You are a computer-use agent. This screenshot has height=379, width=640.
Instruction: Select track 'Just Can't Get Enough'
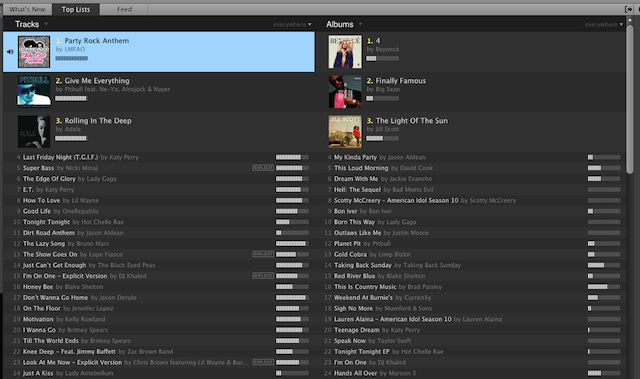tap(54, 265)
